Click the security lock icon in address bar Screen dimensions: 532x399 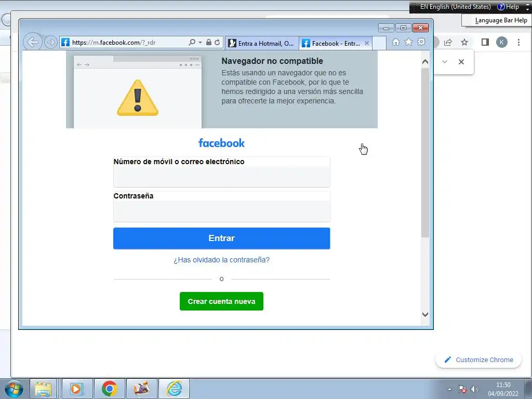209,43
